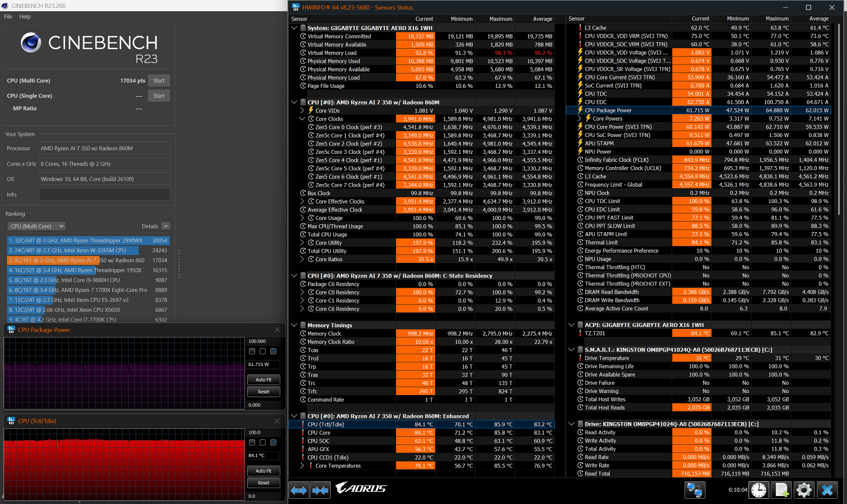The height and width of the screenshot is (504, 847).
Task: Click the 100.000 maximum field in power graph
Action: click(x=264, y=342)
